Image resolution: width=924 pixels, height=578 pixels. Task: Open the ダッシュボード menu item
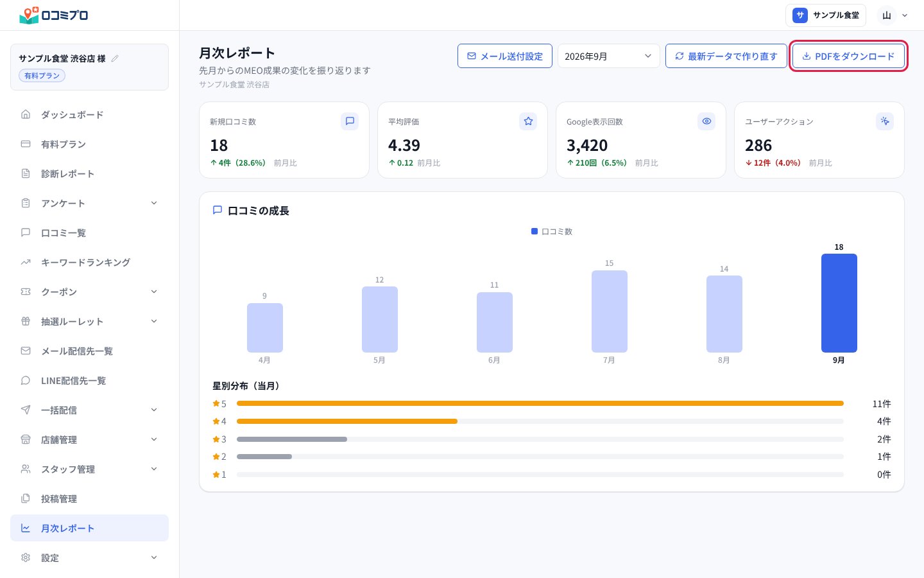[x=89, y=114]
